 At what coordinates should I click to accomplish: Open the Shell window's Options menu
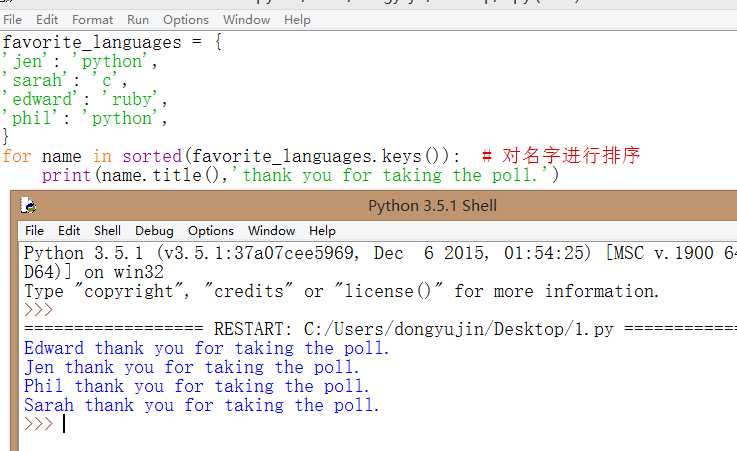(x=211, y=231)
